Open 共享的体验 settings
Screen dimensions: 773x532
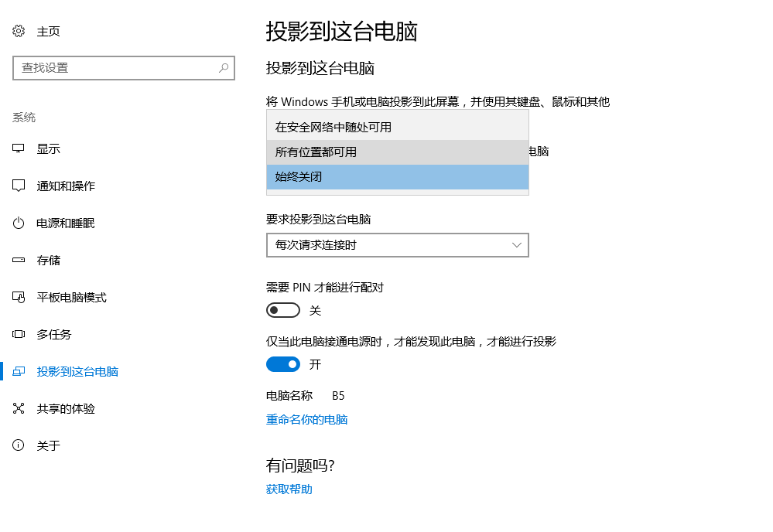pyautogui.click(x=18, y=408)
